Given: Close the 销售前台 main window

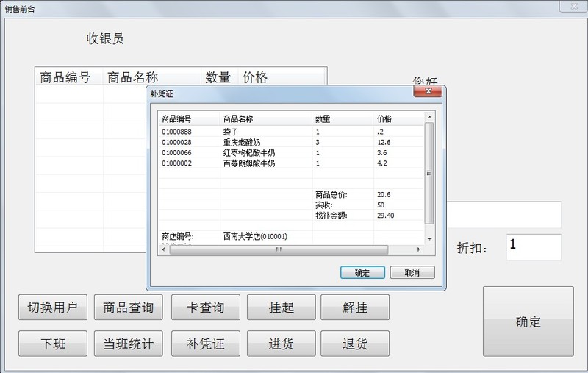Looking at the screenshot, I should tap(574, 7).
